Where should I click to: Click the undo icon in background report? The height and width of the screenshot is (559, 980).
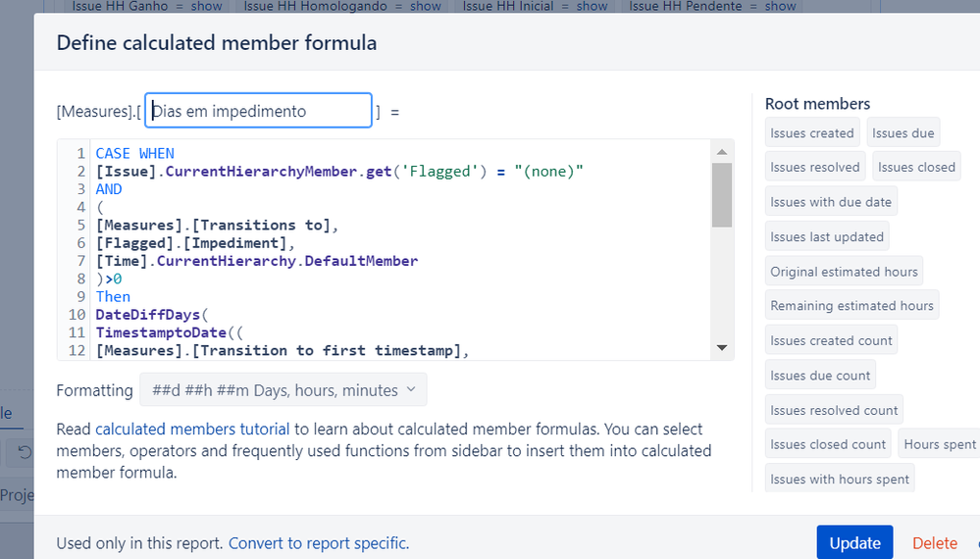pyautogui.click(x=24, y=451)
